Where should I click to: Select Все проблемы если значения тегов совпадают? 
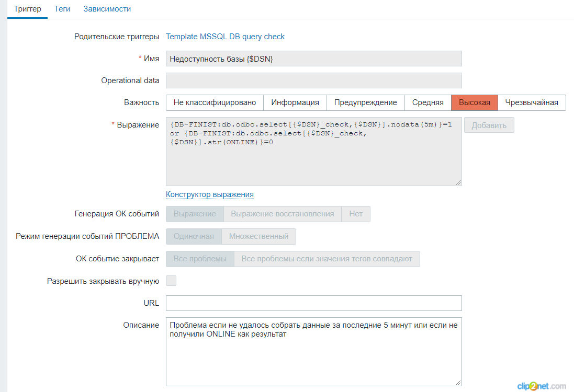327,259
